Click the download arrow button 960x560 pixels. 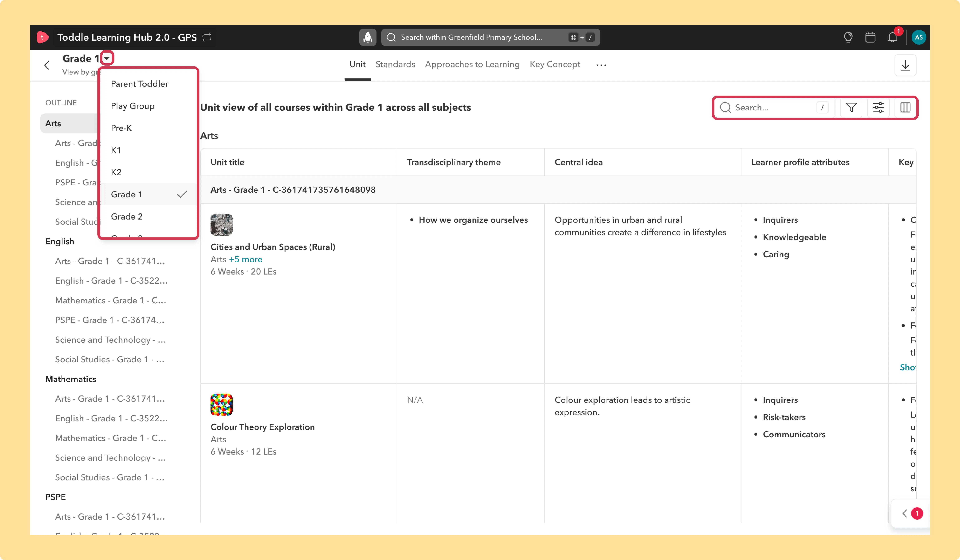[905, 65]
